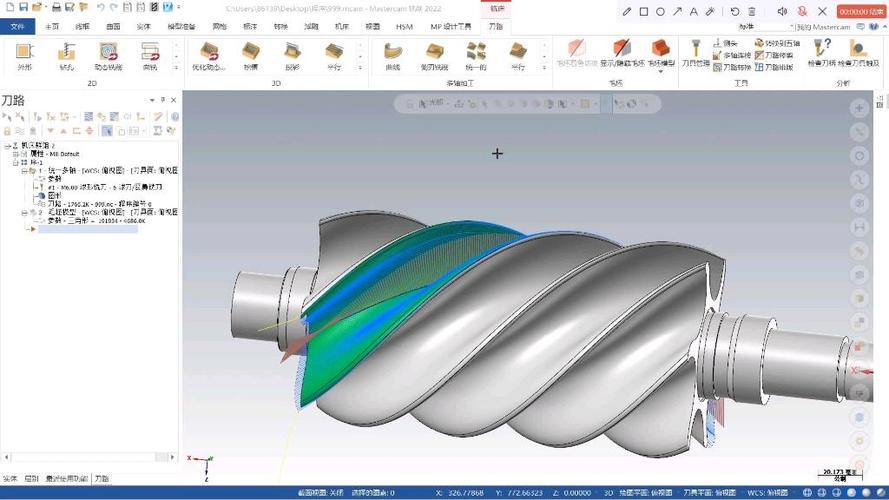Click the 探头 probe tool

pyautogui.click(x=725, y=43)
